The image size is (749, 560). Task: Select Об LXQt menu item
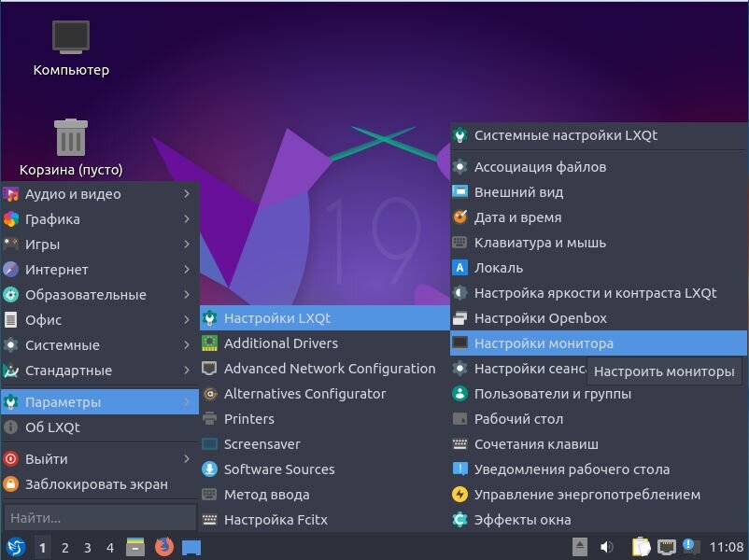point(100,427)
